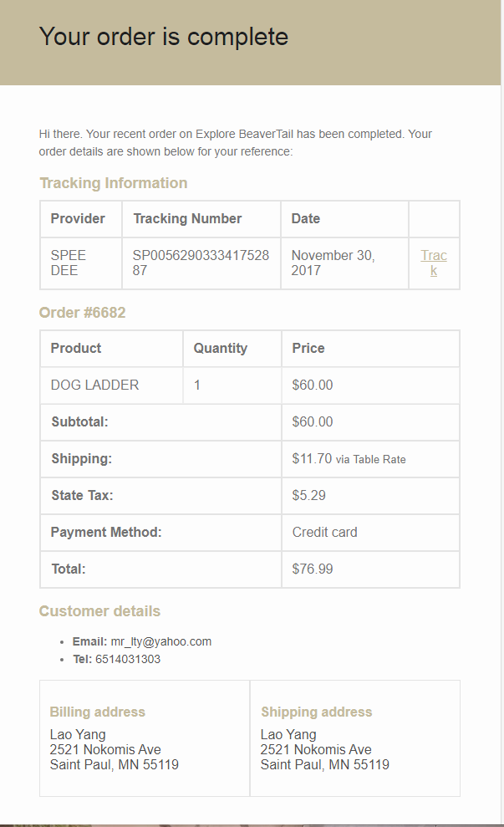
Task: Click the Tracking Information heading
Action: 114,182
